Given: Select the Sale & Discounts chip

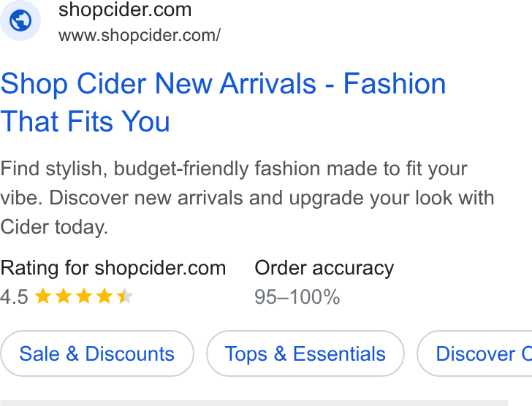Looking at the screenshot, I should 97,353.
